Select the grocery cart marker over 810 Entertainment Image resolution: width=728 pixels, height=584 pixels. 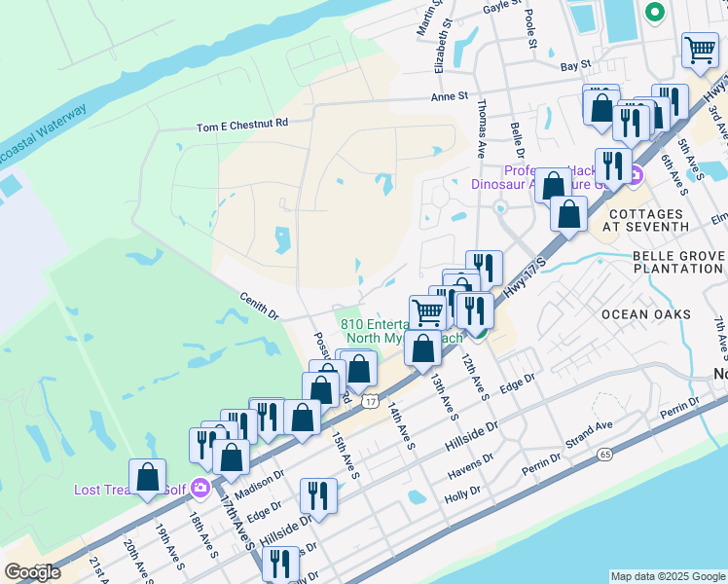(x=427, y=313)
